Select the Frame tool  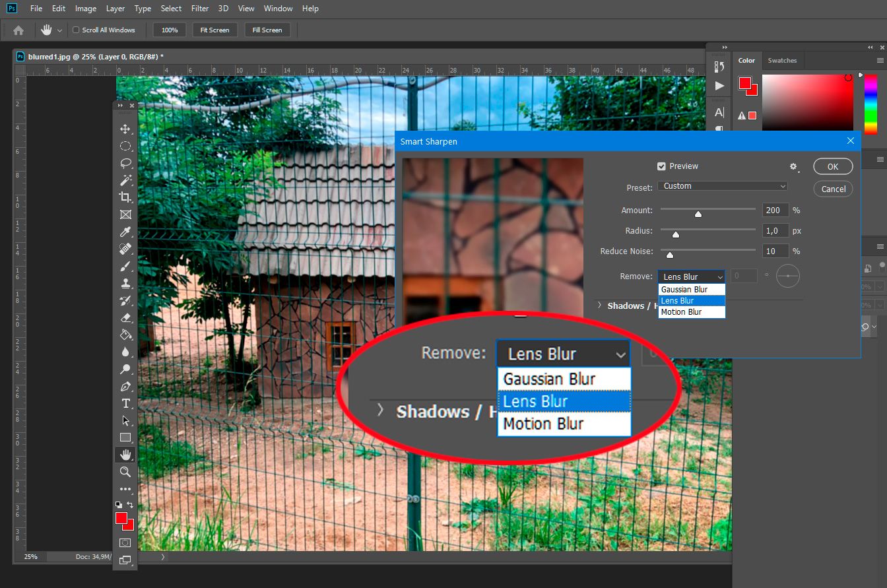coord(125,214)
